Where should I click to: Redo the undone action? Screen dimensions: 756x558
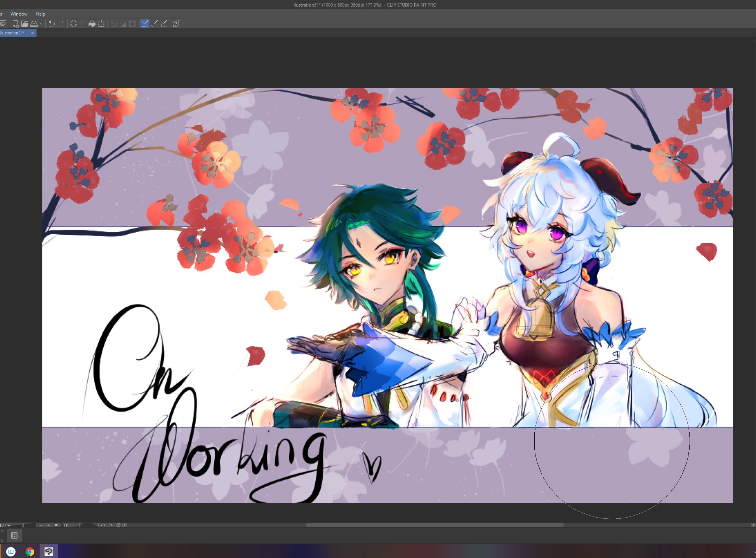click(x=61, y=24)
